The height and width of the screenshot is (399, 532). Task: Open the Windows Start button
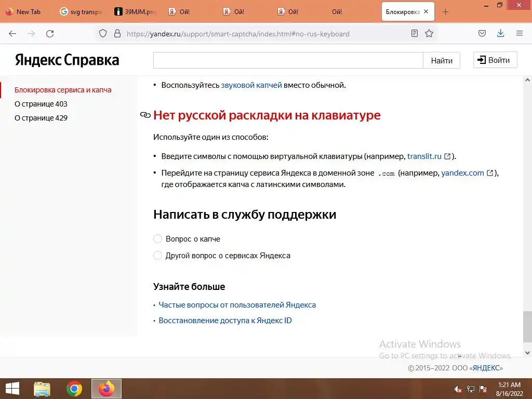[12, 389]
